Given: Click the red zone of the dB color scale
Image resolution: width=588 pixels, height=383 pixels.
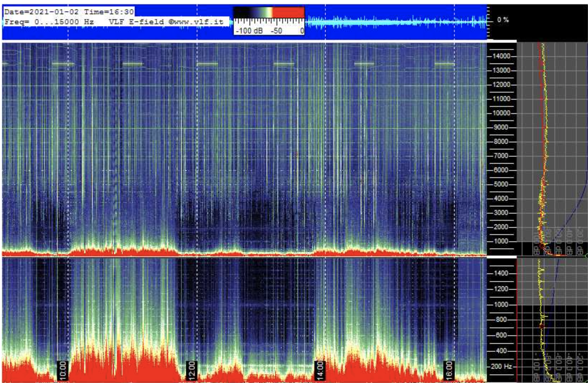Looking at the screenshot, I should click(288, 13).
